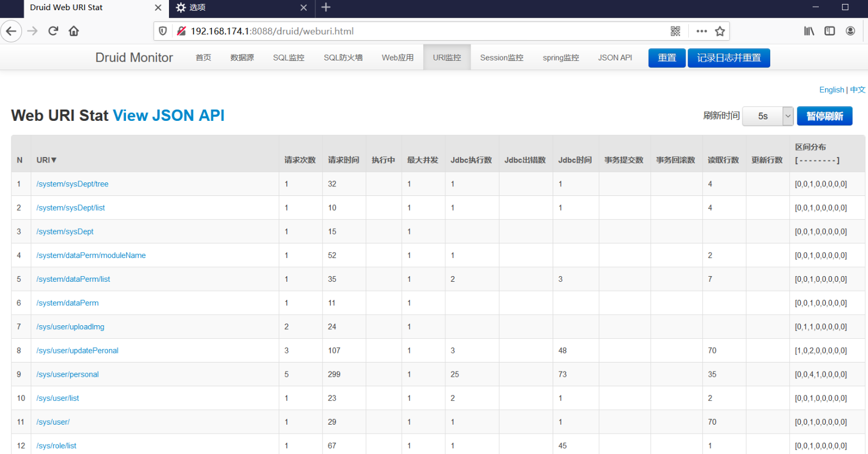Expand the 5s refresh interval dropdown

tap(767, 116)
